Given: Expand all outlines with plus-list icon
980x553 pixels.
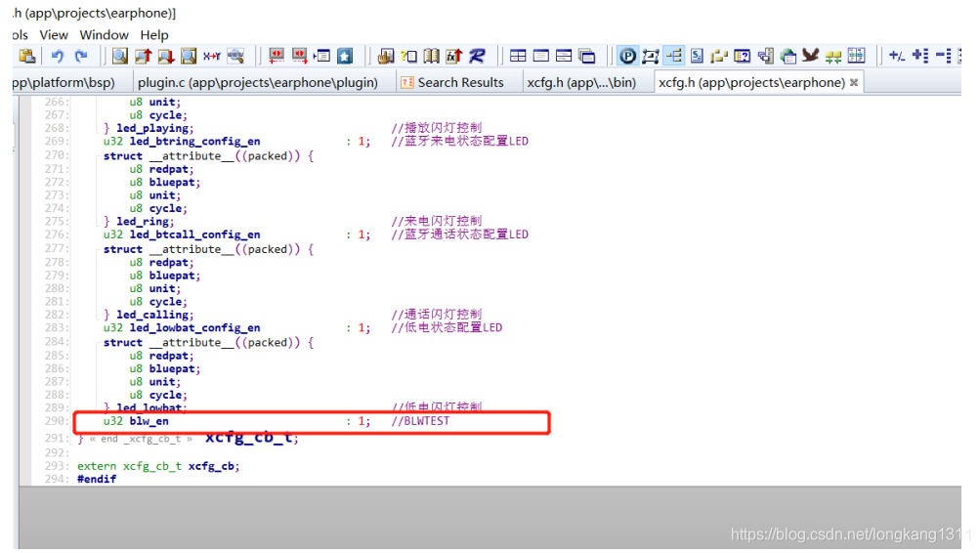Looking at the screenshot, I should coord(920,57).
